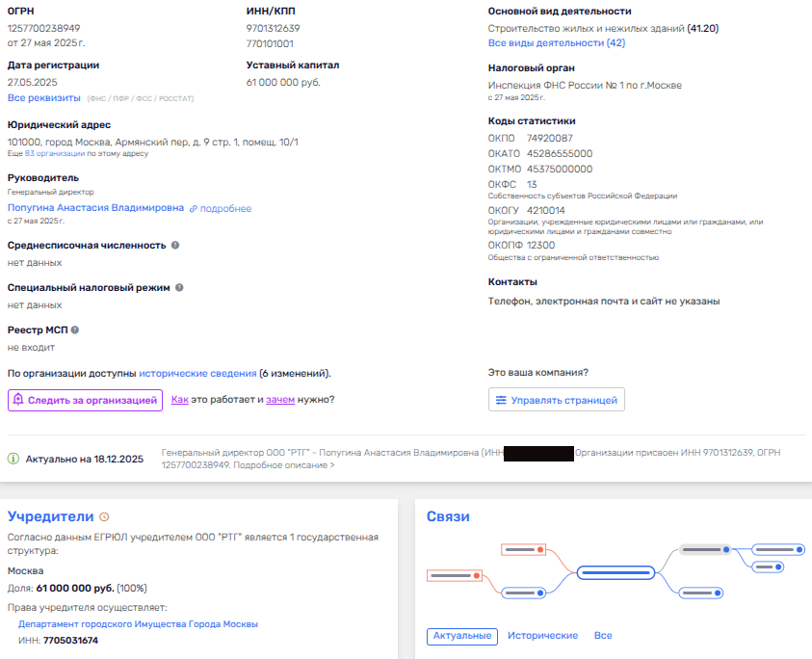Viewport: 812px width, 659px height.
Task: Expand Все реквизиты details
Action: (44, 98)
